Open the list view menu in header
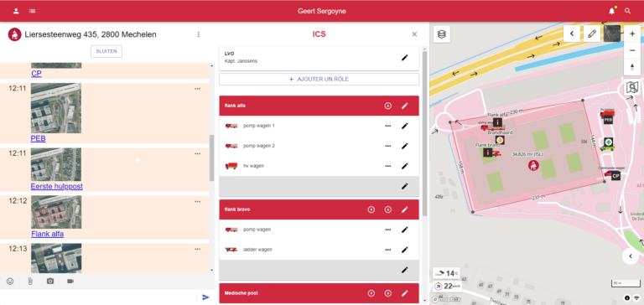The image size is (644, 305). pos(32,11)
